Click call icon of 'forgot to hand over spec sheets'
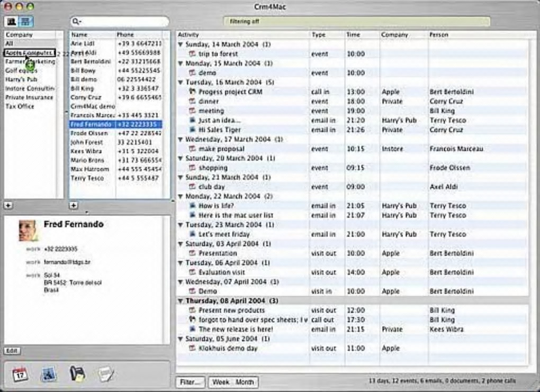The image size is (540, 392). pyautogui.click(x=193, y=320)
